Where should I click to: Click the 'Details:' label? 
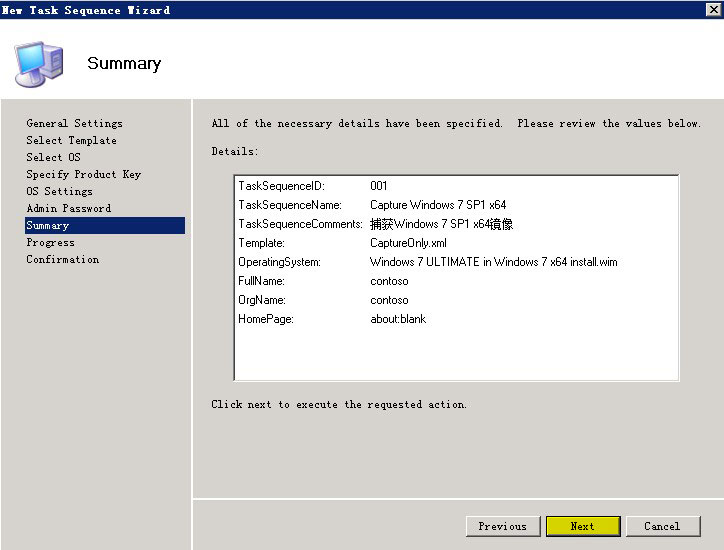click(x=235, y=151)
